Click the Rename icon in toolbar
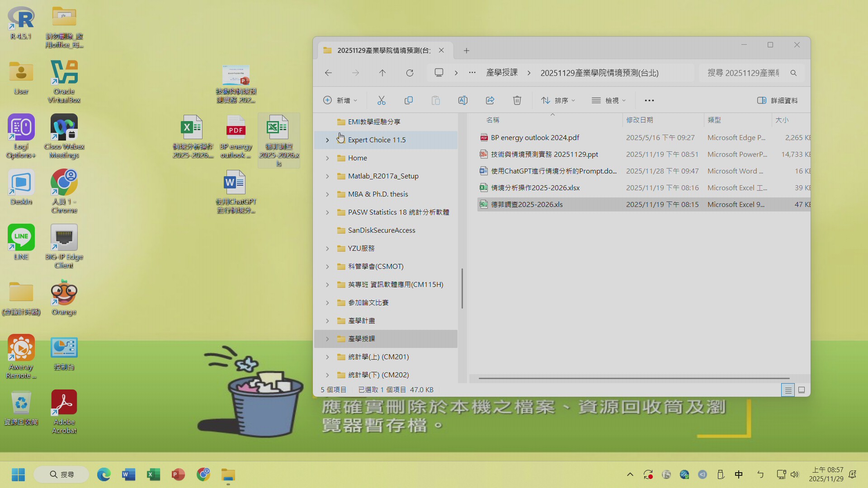This screenshot has height=488, width=868. pyautogui.click(x=462, y=100)
